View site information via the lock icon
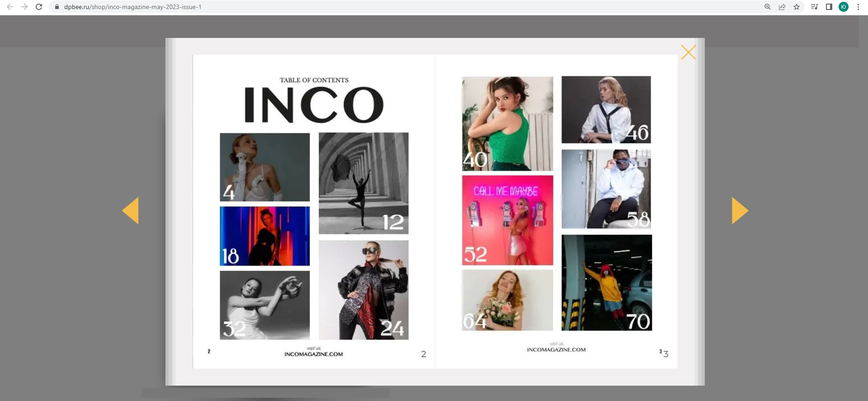868x401 pixels. [x=57, y=7]
